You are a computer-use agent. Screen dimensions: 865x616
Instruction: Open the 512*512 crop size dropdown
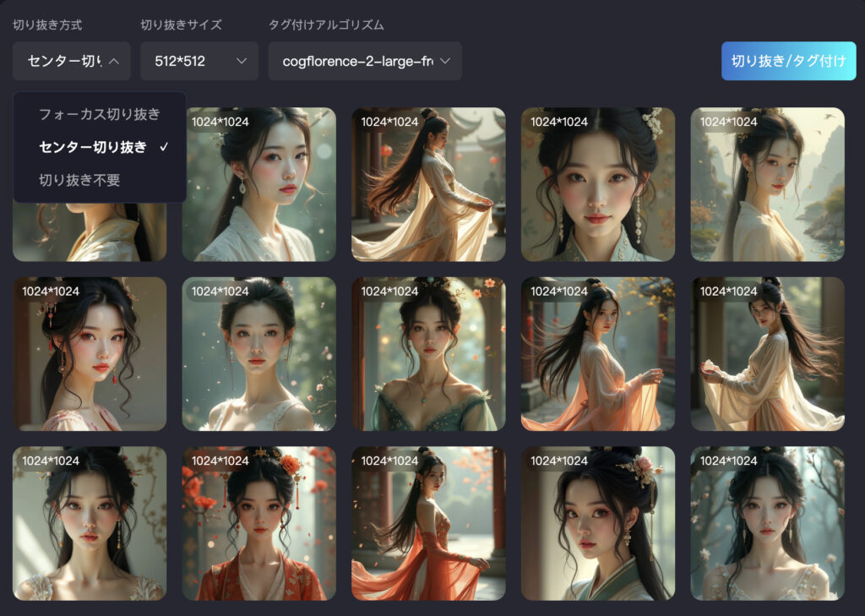pos(199,61)
